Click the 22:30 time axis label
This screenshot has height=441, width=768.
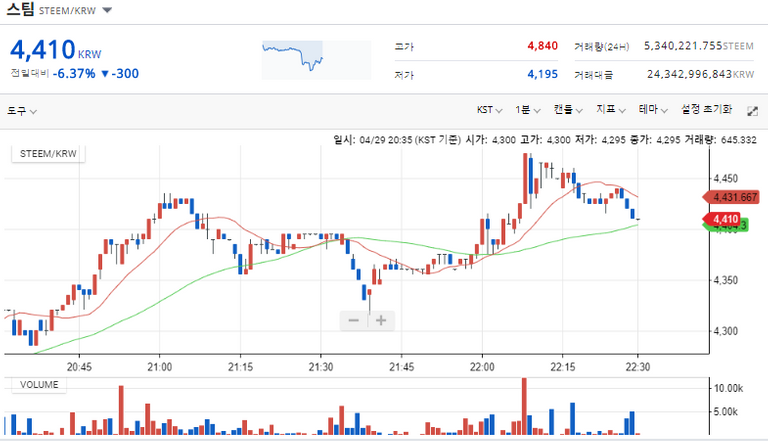638,367
